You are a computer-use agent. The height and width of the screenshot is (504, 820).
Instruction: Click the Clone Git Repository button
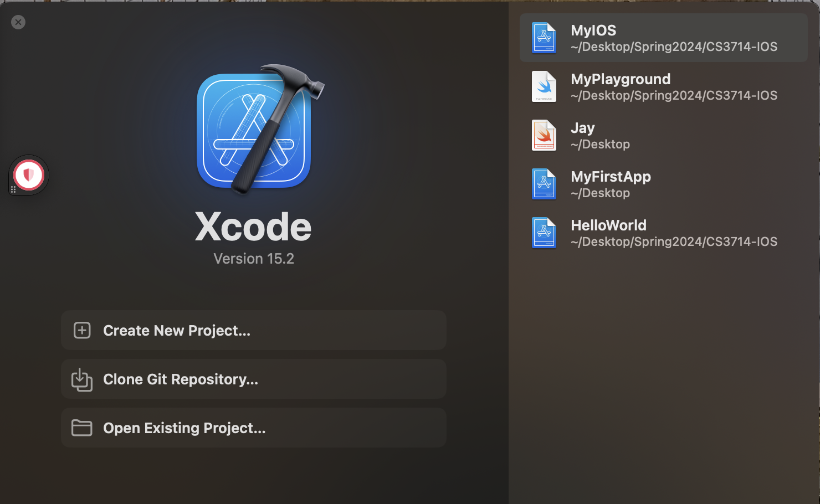pyautogui.click(x=254, y=379)
